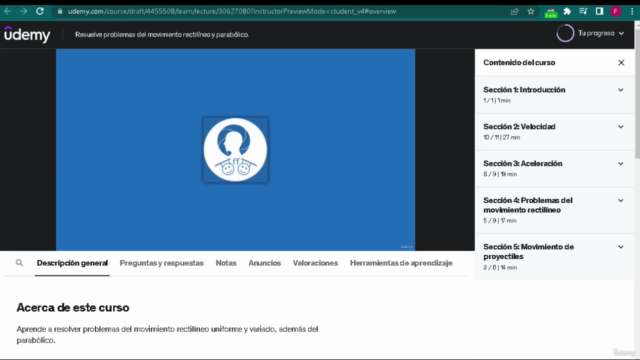Click the Contenido del curso heading

click(519, 62)
